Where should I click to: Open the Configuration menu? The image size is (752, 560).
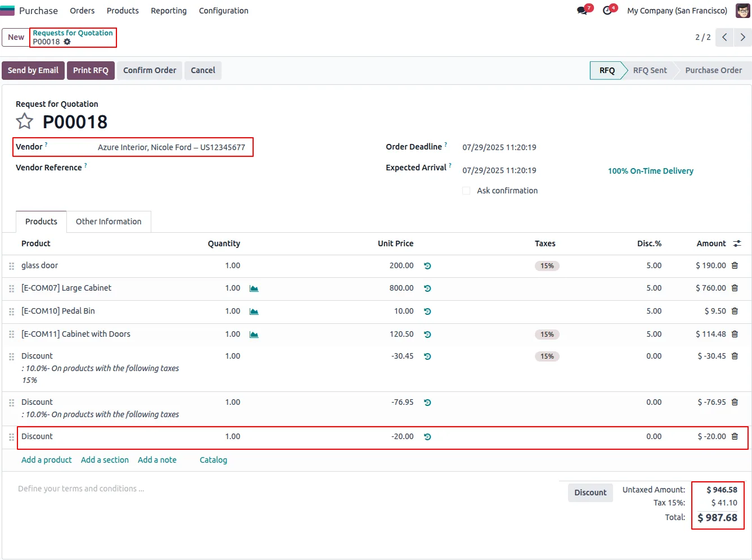tap(223, 11)
